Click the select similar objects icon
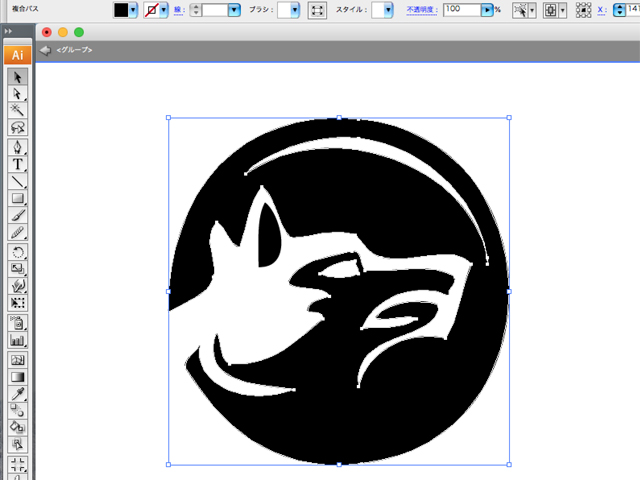This screenshot has height=480, width=640. point(520,10)
